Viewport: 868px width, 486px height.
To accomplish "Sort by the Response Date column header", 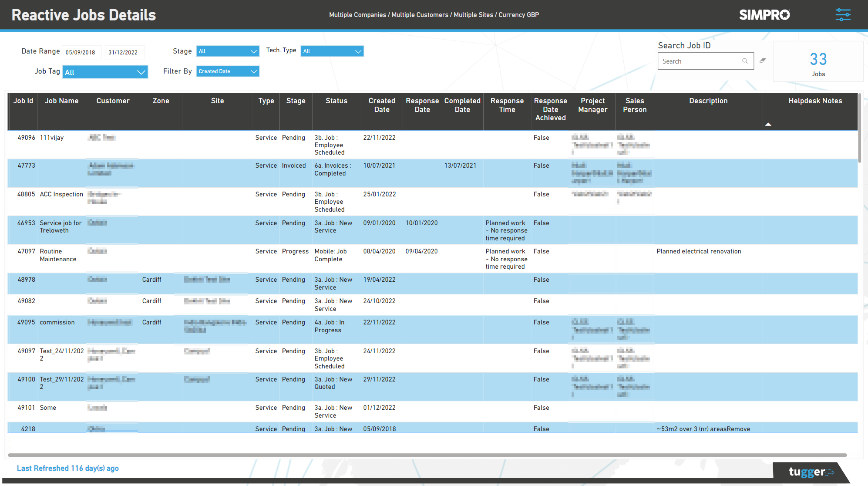I will (x=422, y=105).
